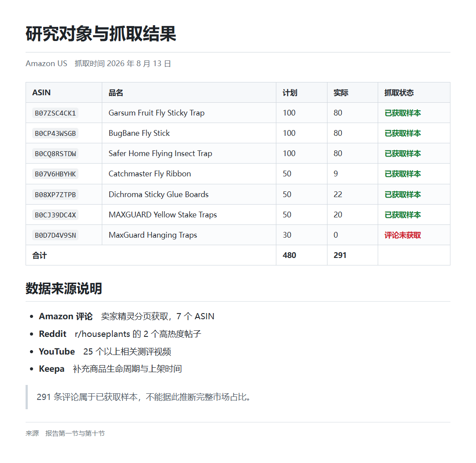476x463 pixels.
Task: Click product name MAXGUARD Yellow Stake Traps
Action: [x=163, y=215]
